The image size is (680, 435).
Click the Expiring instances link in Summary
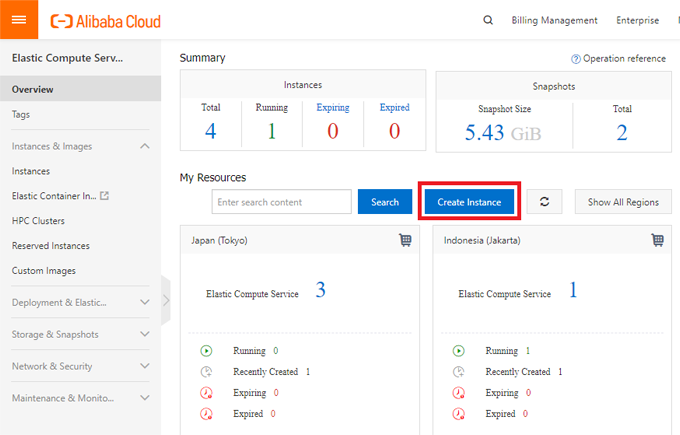coord(333,108)
